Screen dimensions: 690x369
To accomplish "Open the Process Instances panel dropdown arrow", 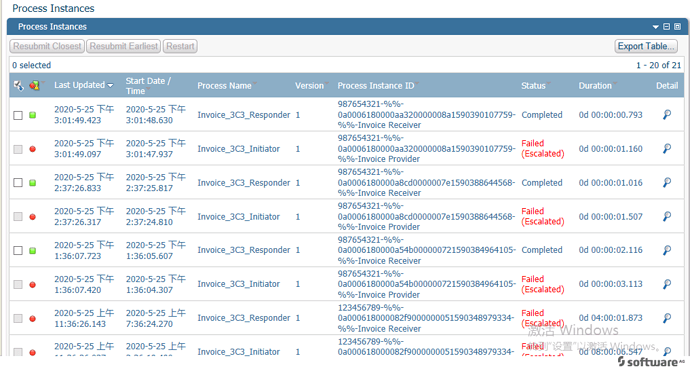I will [656, 27].
